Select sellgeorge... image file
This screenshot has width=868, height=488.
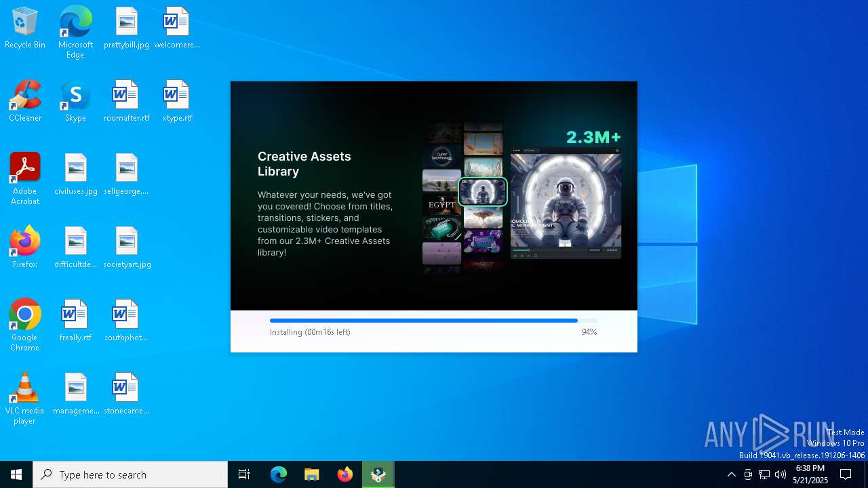click(x=127, y=174)
